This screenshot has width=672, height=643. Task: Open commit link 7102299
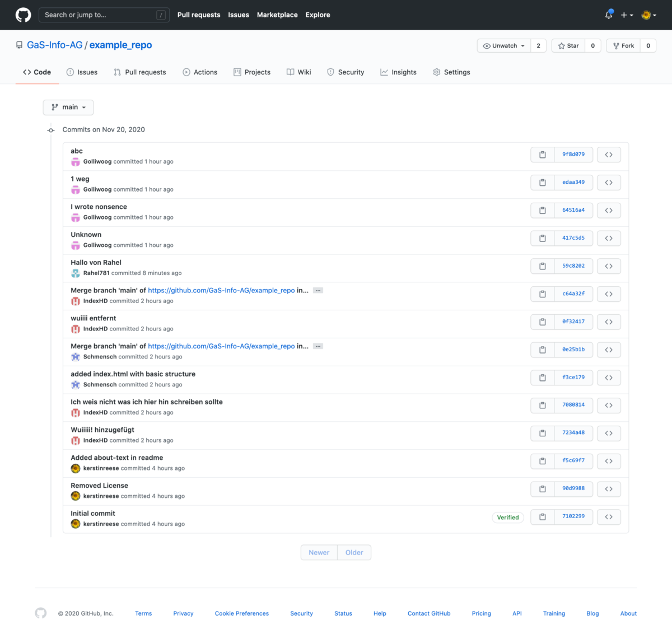click(573, 516)
